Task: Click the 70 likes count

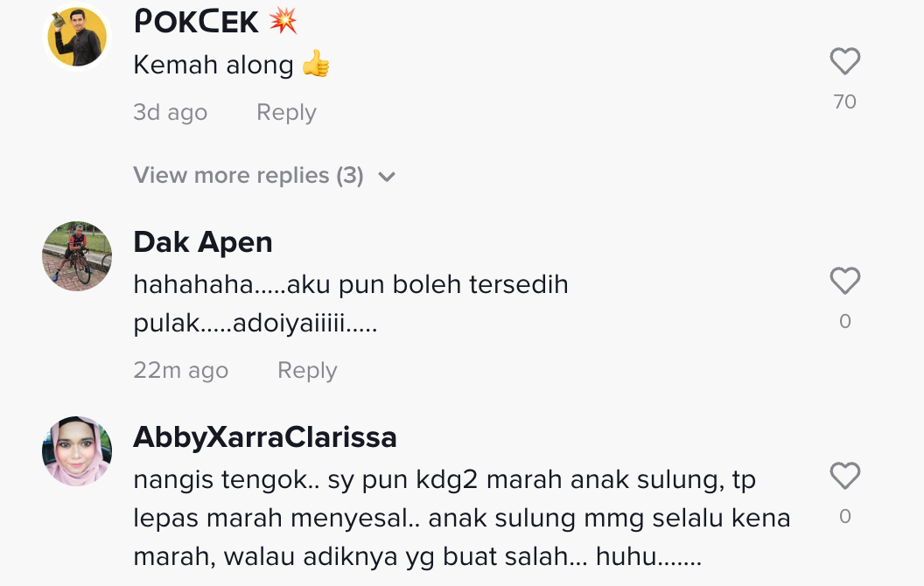Action: coord(845,101)
